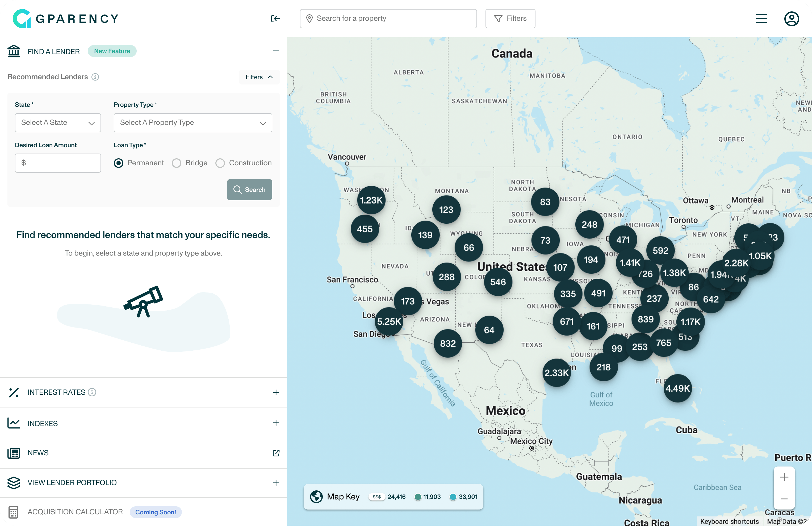
Task: Click the Desired Loan Amount field
Action: [58, 163]
